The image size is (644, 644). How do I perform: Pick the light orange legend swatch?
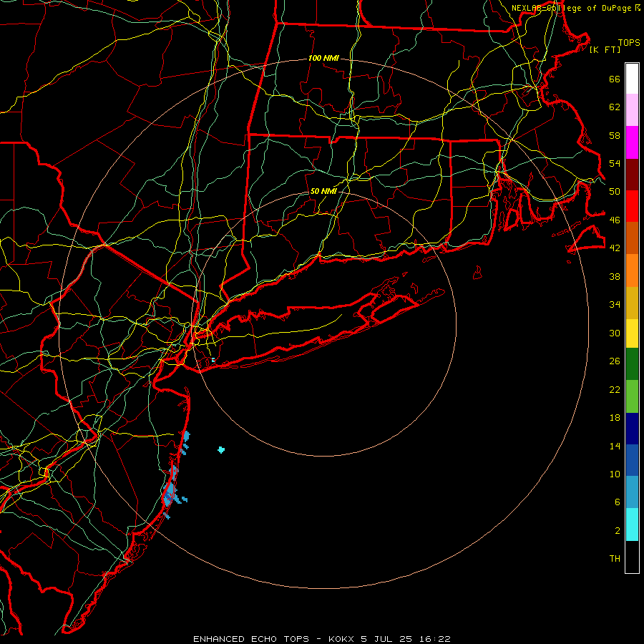tap(632, 270)
